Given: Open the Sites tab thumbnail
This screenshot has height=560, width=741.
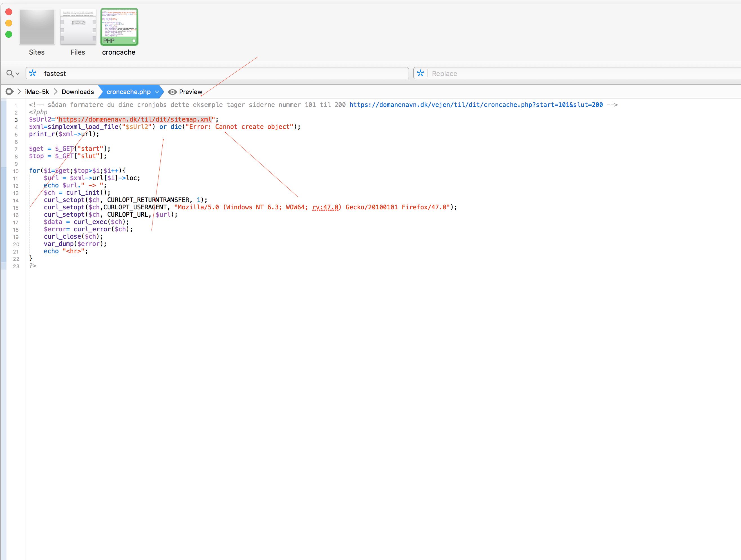Looking at the screenshot, I should [x=37, y=27].
